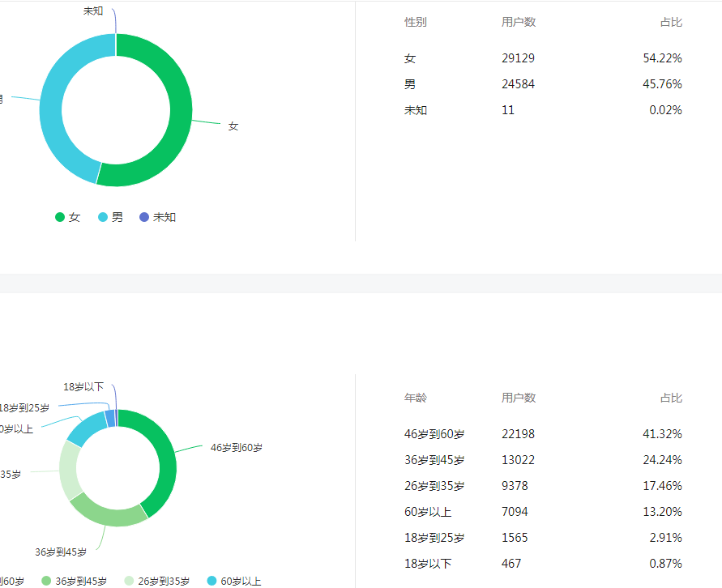Click the 18岁以下 row in age table
This screenshot has height=588, width=722.
543,564
